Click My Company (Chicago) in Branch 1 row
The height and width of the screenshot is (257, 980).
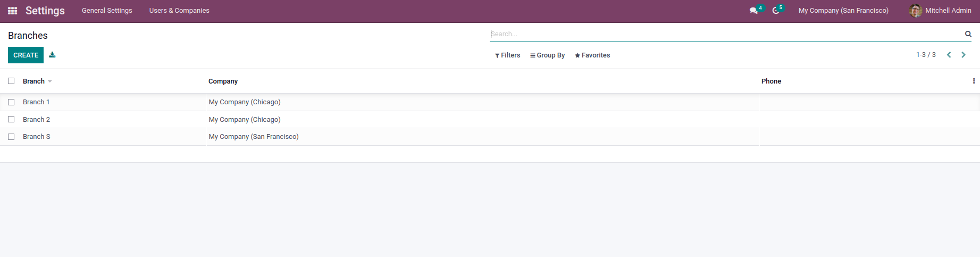tap(245, 102)
